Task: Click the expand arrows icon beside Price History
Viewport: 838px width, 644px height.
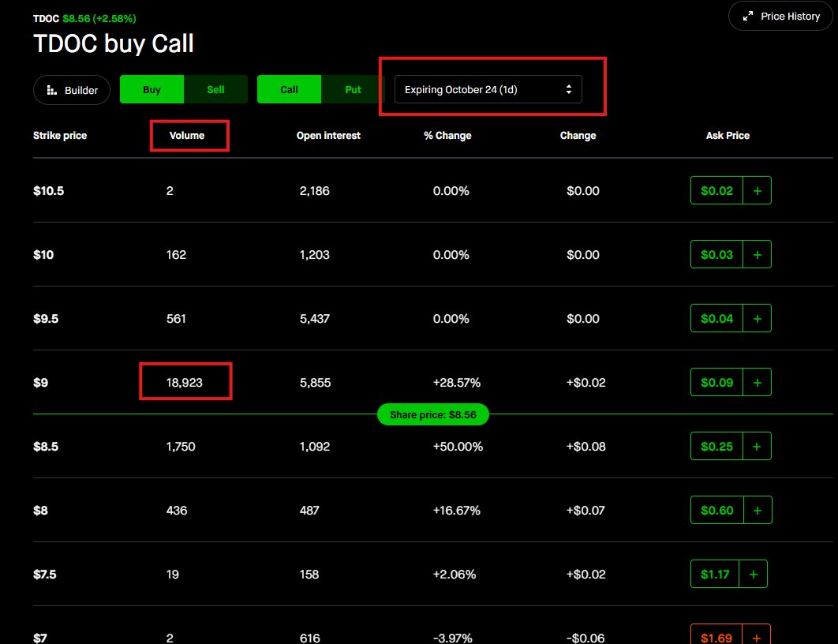Action: [748, 16]
